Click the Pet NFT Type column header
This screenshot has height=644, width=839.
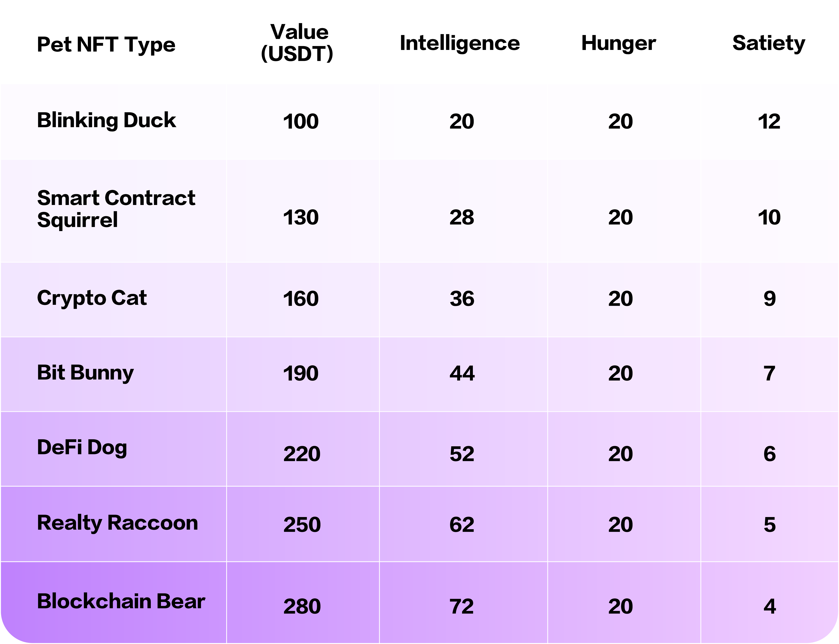(106, 44)
